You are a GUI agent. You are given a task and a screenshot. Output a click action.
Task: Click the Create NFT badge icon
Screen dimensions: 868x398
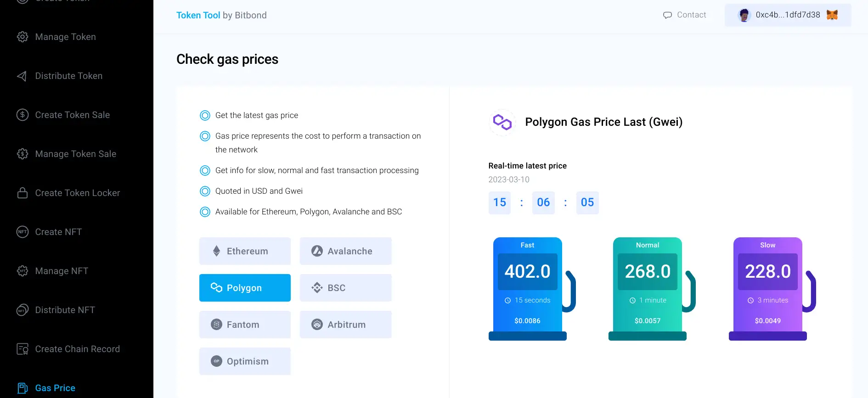click(x=23, y=232)
